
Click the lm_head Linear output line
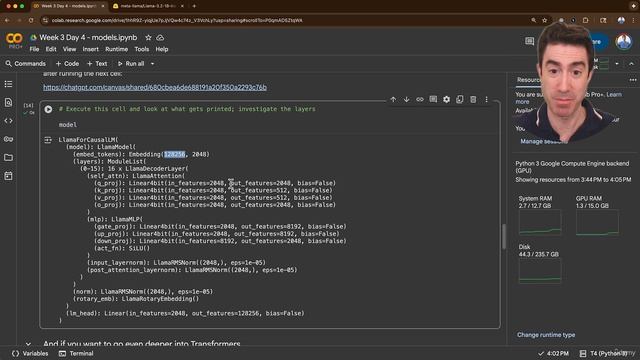(185, 313)
